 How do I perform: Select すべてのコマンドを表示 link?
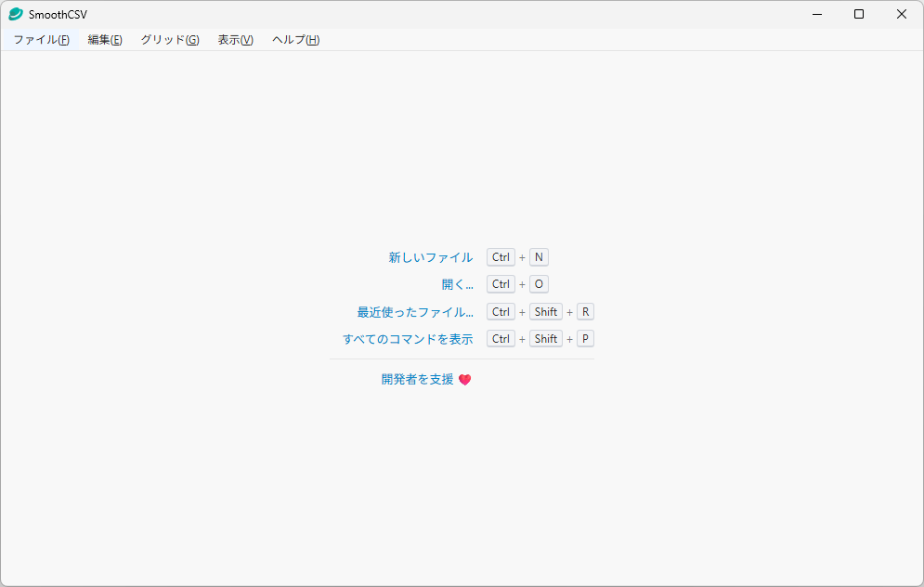(x=408, y=339)
